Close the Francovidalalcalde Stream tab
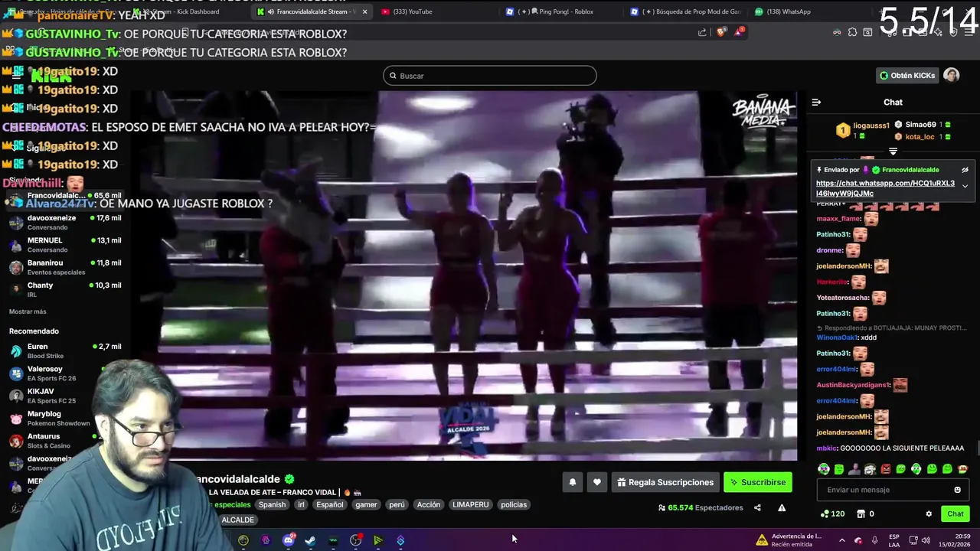The height and width of the screenshot is (551, 980). 364,11
